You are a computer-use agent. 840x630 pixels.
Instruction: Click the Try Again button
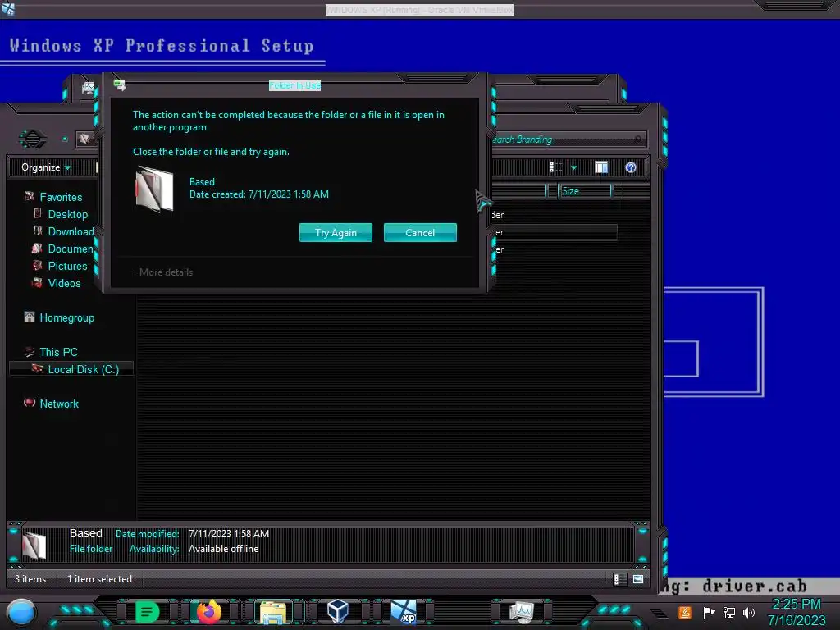(x=336, y=232)
